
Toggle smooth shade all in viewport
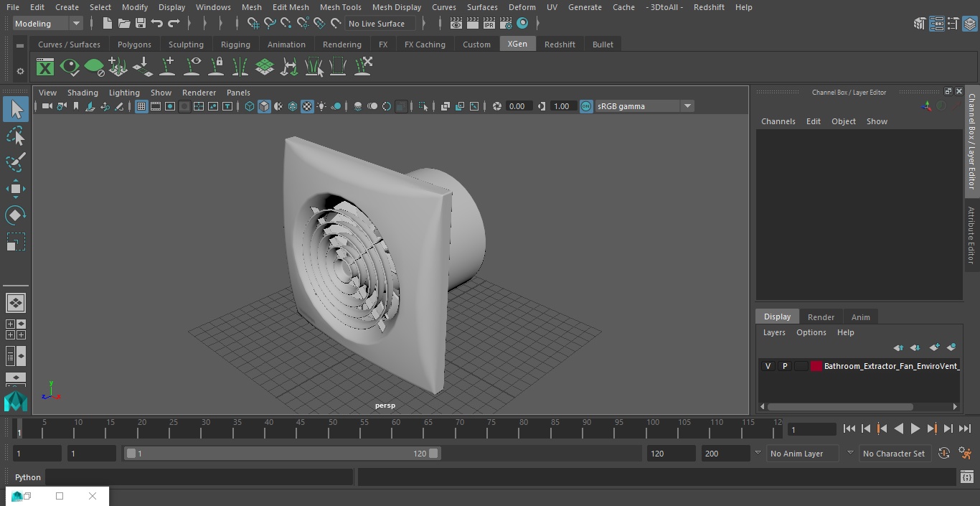[x=264, y=106]
